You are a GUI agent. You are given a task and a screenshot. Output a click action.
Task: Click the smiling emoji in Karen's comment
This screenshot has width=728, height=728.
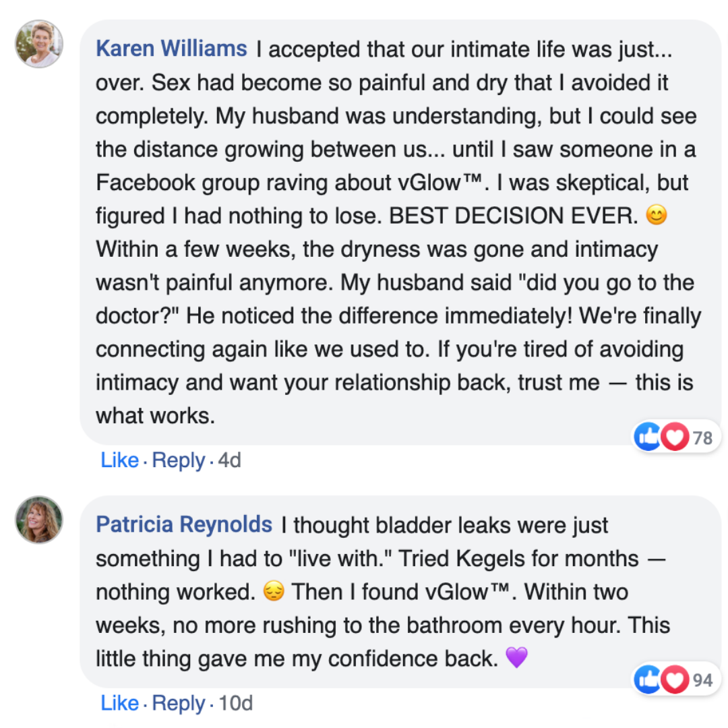pyautogui.click(x=655, y=216)
